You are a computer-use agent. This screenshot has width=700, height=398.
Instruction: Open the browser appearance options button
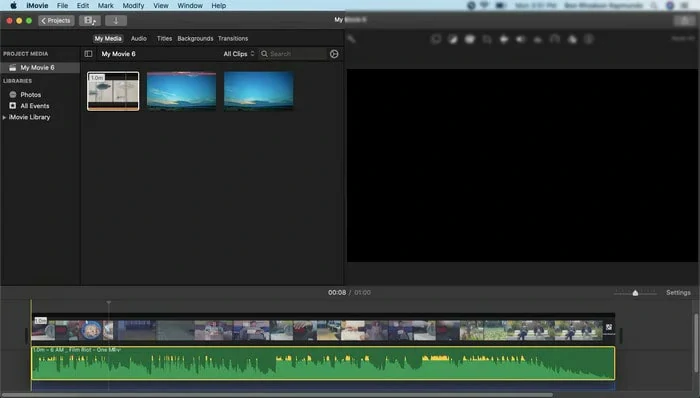(334, 54)
